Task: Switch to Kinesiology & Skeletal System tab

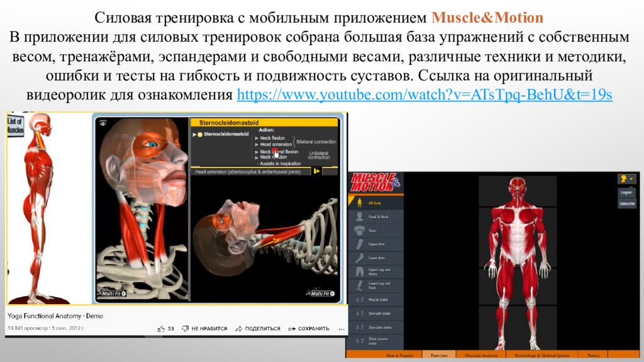Action: point(542,355)
